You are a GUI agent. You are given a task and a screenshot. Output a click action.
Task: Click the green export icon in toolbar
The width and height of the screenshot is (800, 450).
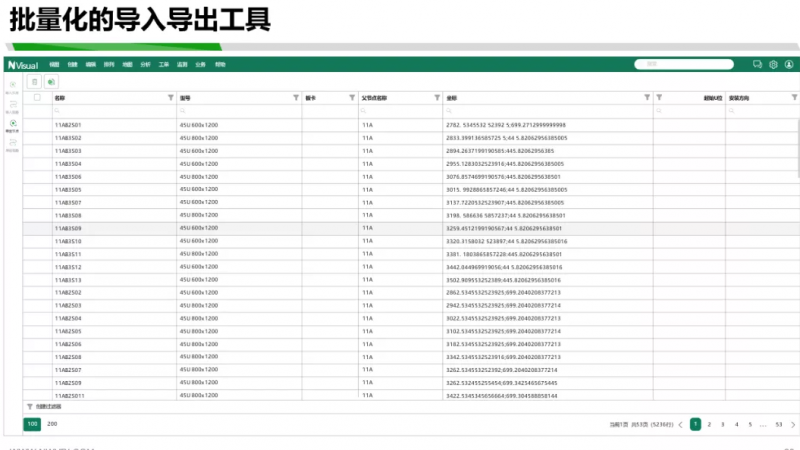50,81
